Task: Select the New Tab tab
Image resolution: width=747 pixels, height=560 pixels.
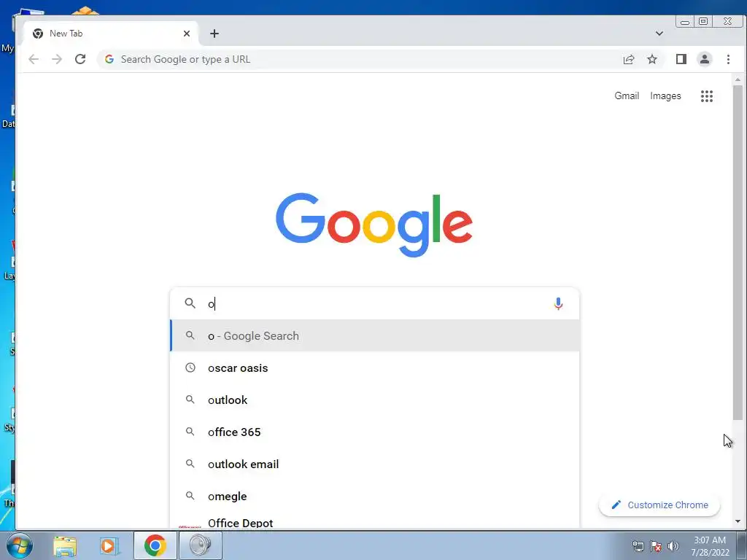Action: coord(110,34)
